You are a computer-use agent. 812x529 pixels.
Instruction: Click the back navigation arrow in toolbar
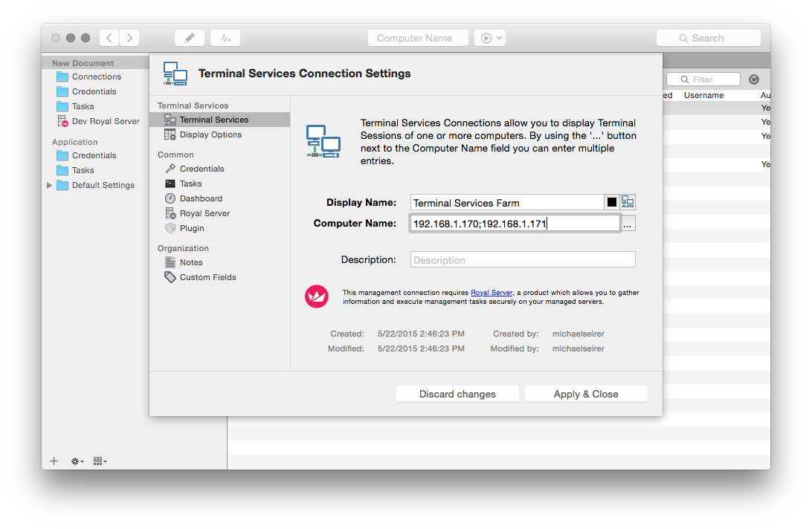pyautogui.click(x=109, y=38)
